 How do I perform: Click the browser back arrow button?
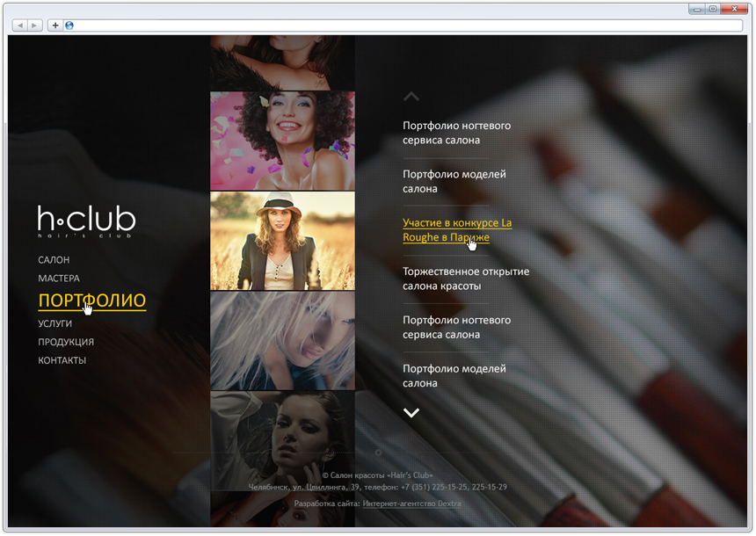19,25
